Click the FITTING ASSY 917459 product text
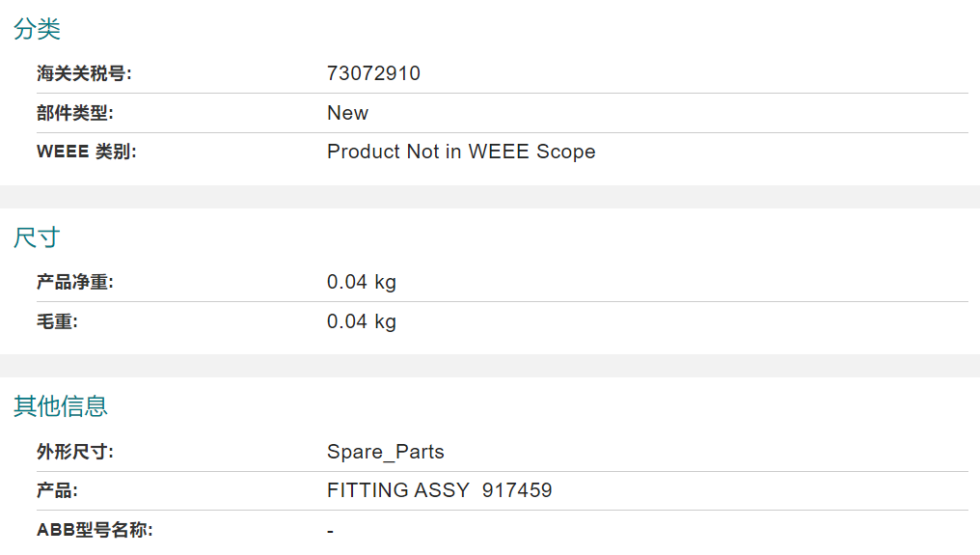This screenshot has height=555, width=980. coord(440,490)
